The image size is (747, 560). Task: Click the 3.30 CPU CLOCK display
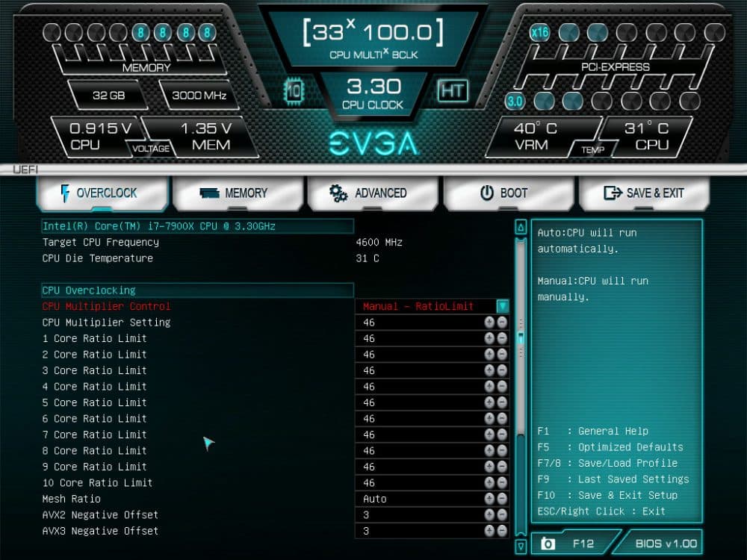[x=373, y=93]
